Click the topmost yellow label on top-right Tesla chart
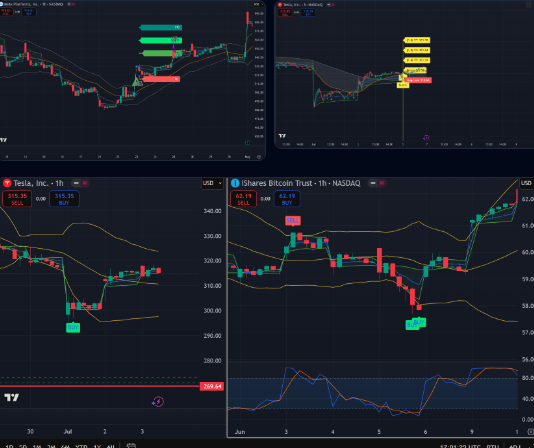The image size is (534, 448). [x=417, y=40]
